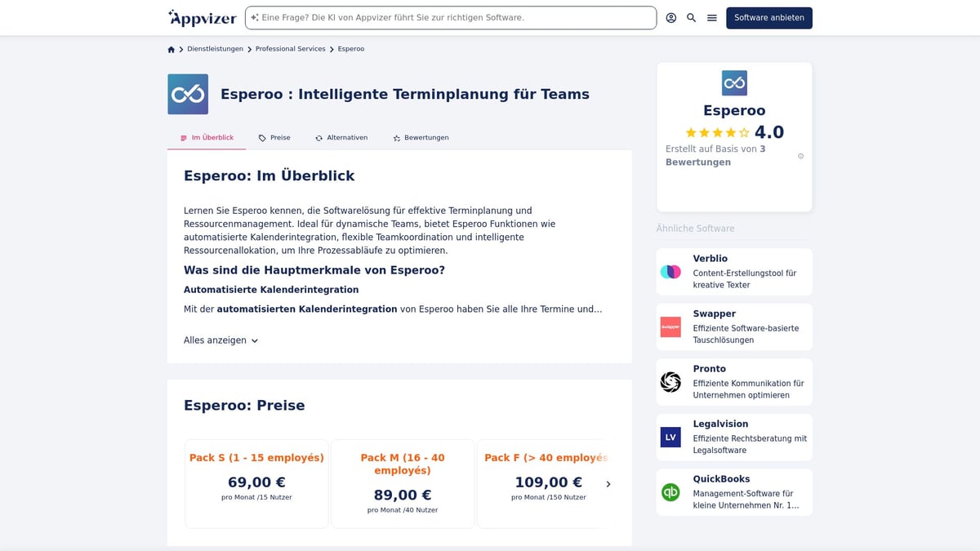The image size is (980, 551).
Task: Click the info icon in rating card
Action: [x=800, y=156]
